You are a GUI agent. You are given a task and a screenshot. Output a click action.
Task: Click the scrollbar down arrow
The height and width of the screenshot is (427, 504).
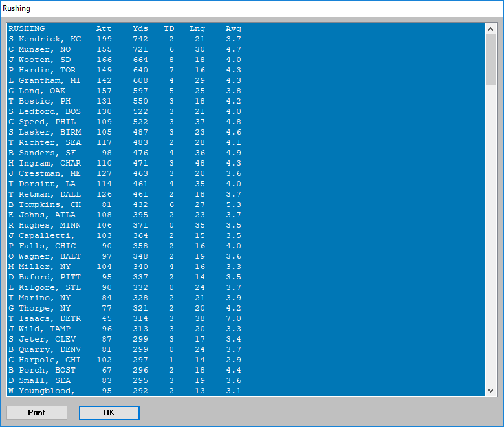tap(491, 391)
